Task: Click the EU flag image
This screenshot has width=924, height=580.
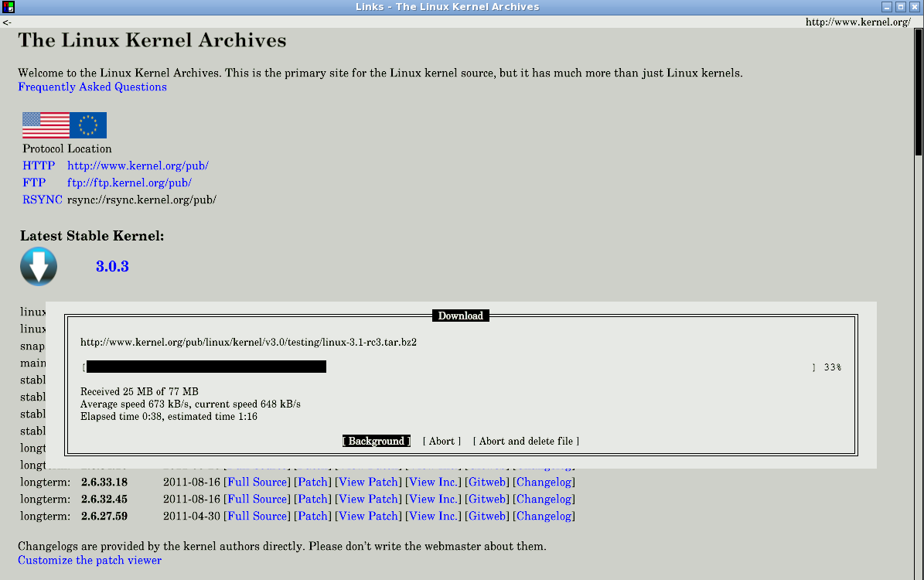Action: [88, 125]
